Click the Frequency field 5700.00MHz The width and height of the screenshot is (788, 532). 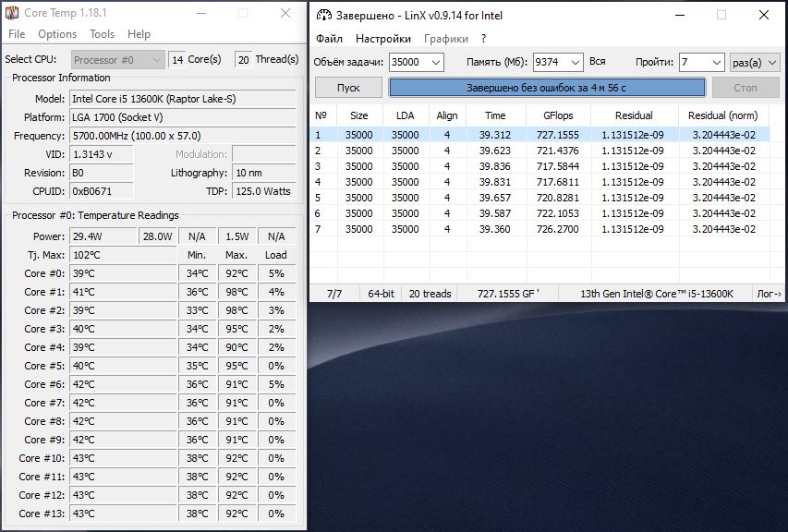tap(182, 136)
